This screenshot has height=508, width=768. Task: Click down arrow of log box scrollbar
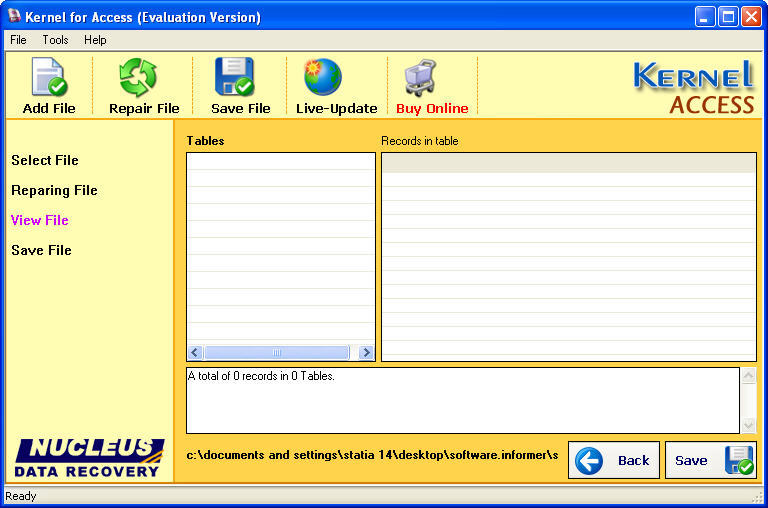click(748, 425)
